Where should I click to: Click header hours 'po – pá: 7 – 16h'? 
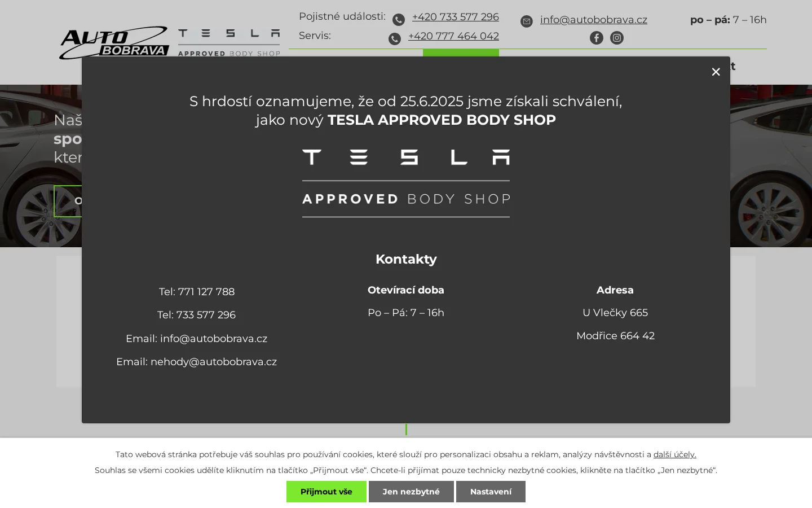point(729,20)
